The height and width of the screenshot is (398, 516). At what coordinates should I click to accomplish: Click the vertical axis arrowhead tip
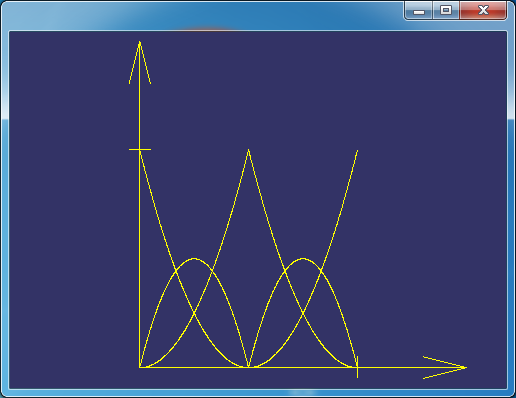pyautogui.click(x=140, y=42)
